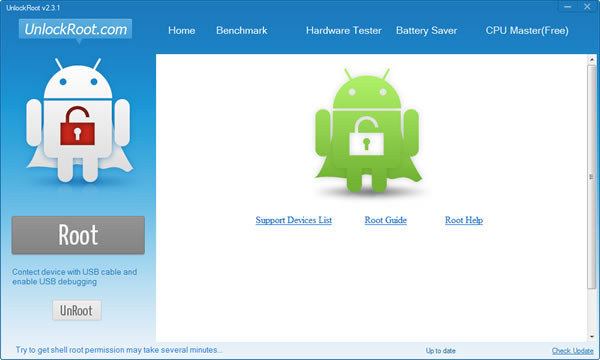Click the UnRoot button
The image size is (600, 360).
click(77, 310)
